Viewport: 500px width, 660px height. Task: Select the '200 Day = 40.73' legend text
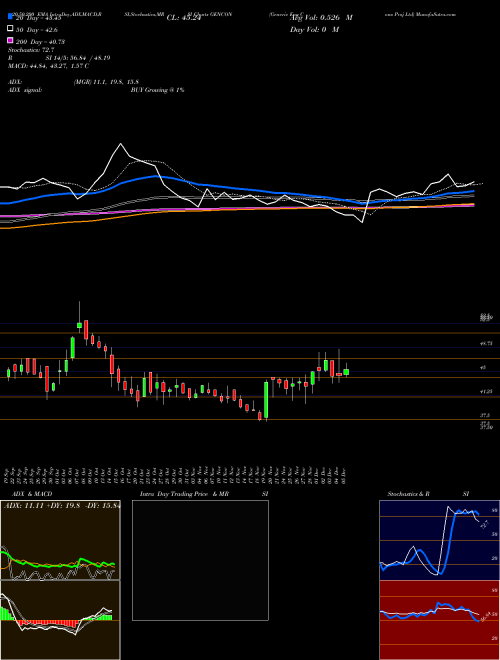coord(40,41)
